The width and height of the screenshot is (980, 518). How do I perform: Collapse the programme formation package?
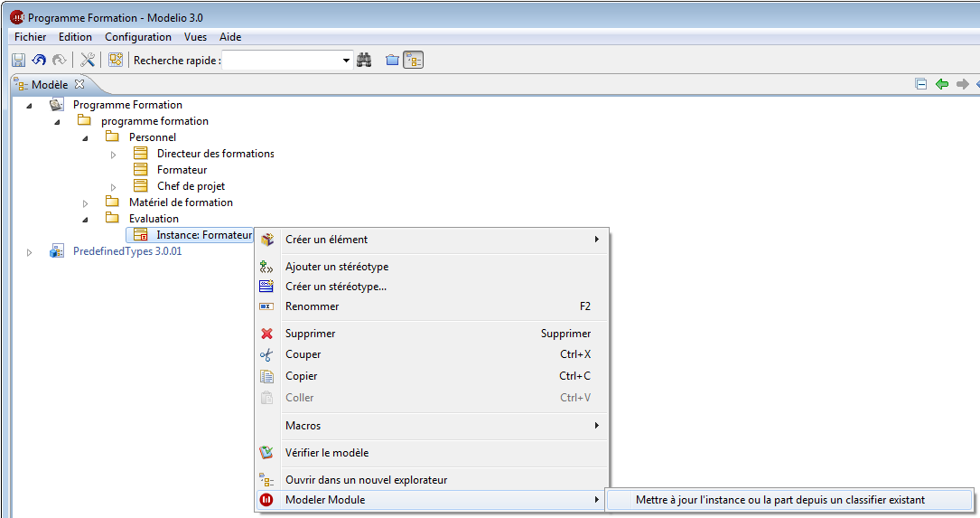pyautogui.click(x=57, y=122)
